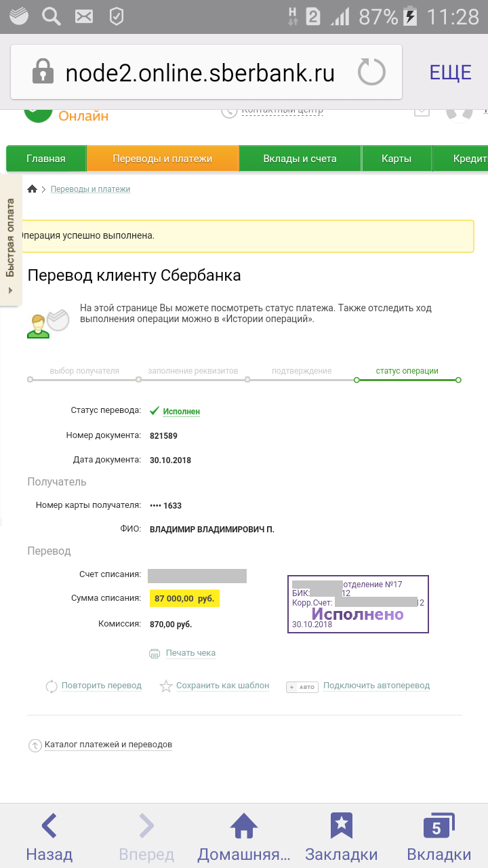Expand the Быстрая оплата side panel
The image size is (488, 868).
[x=11, y=241]
